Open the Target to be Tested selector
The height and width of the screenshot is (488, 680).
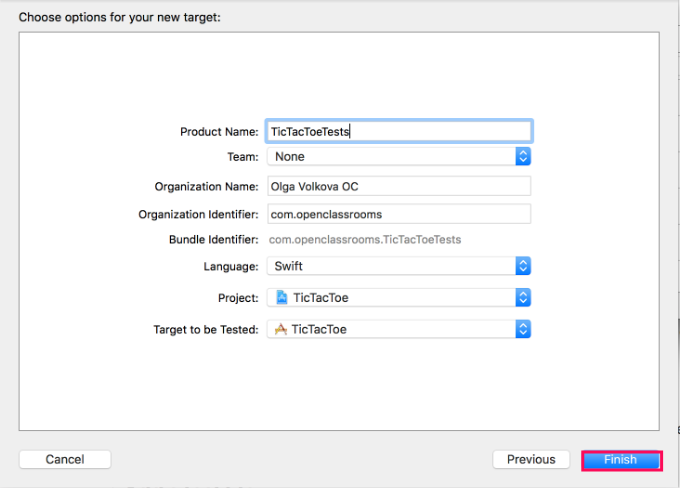click(x=399, y=329)
